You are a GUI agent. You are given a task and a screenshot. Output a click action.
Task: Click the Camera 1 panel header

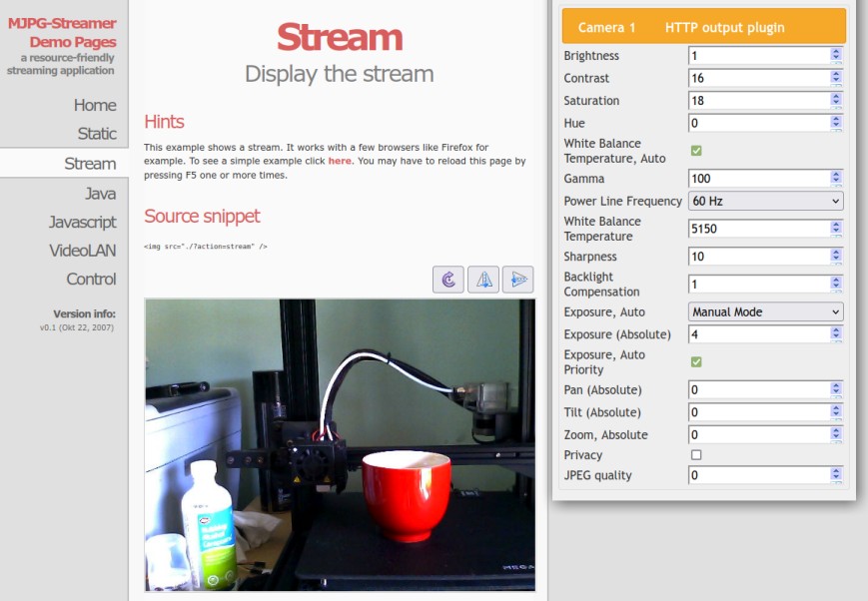703,27
